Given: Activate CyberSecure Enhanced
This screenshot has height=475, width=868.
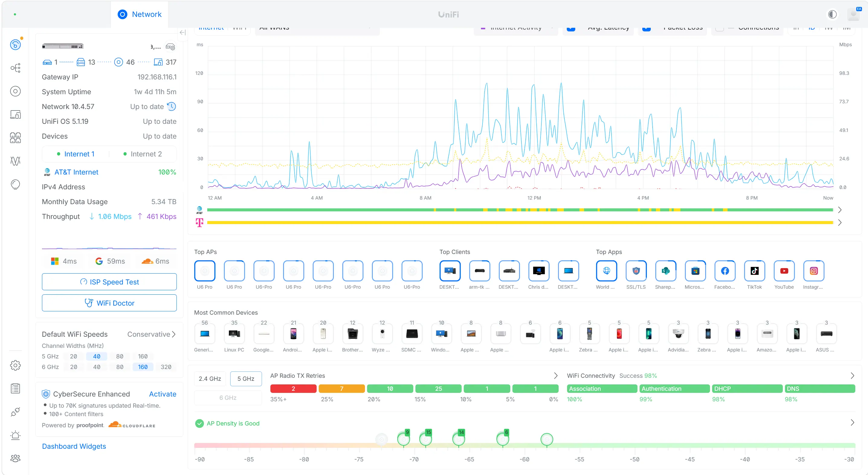Looking at the screenshot, I should point(163,394).
